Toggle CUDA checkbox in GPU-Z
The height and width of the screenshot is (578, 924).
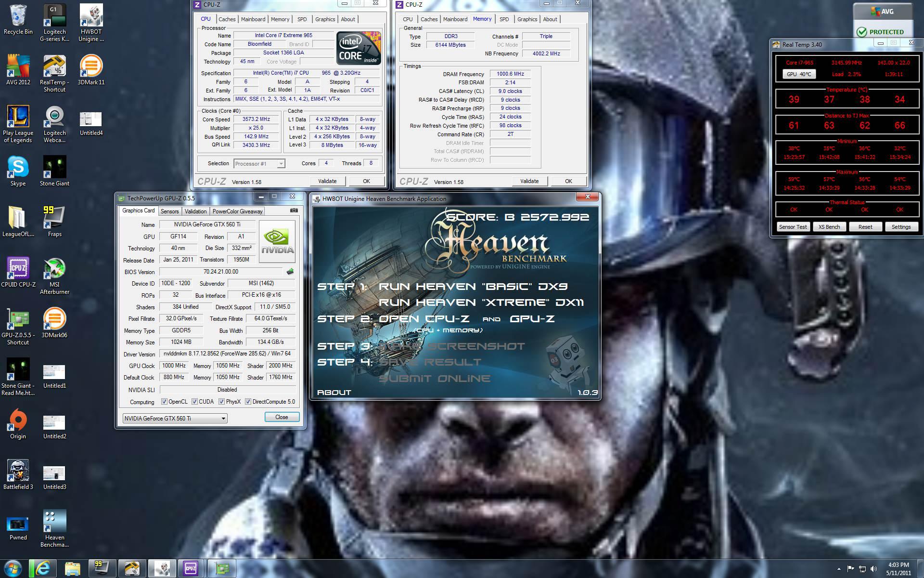pos(194,402)
